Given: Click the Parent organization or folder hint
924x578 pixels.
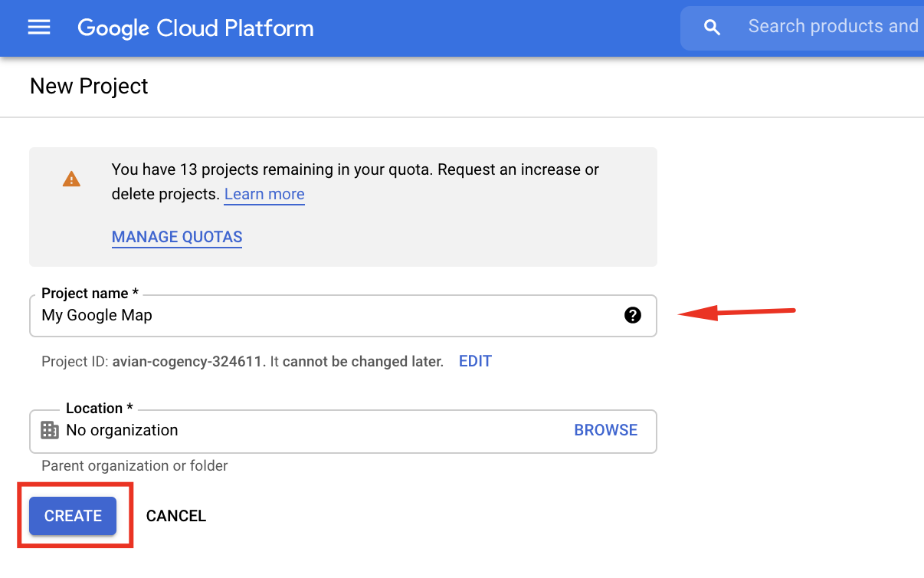Looking at the screenshot, I should click(134, 465).
